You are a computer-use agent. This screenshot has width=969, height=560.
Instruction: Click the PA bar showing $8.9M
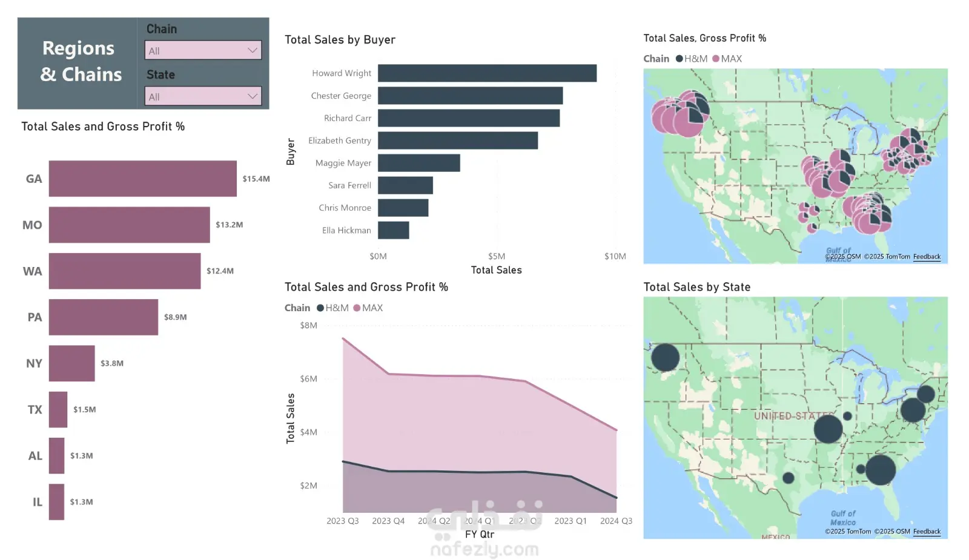coord(103,317)
